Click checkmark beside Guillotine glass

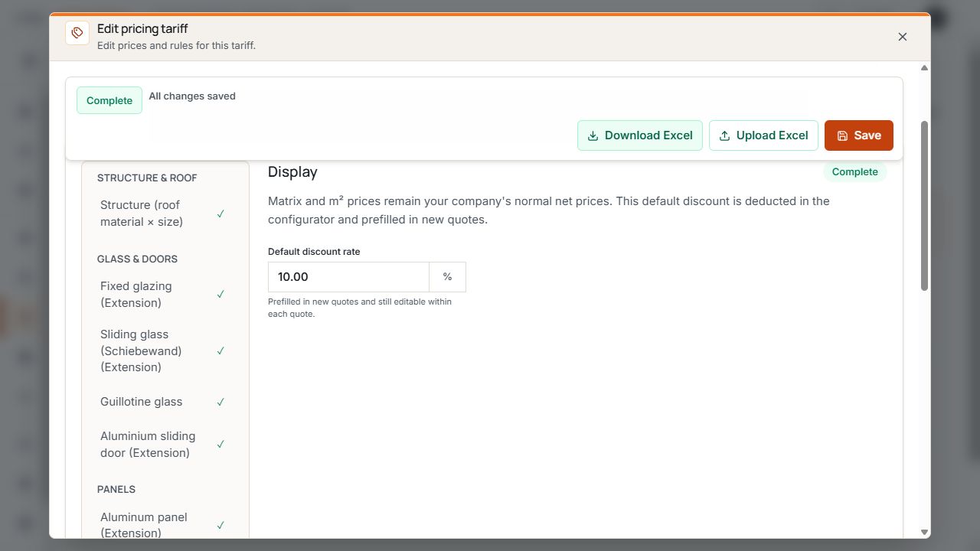[x=220, y=402]
